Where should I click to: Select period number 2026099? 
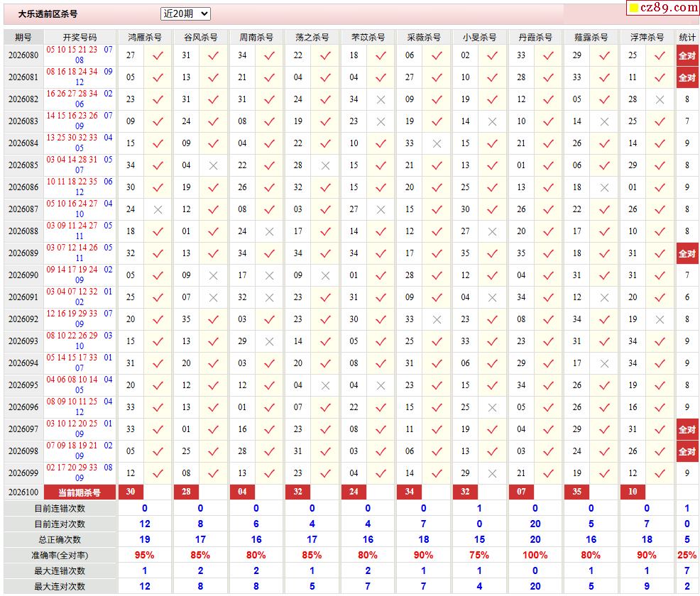(23, 473)
